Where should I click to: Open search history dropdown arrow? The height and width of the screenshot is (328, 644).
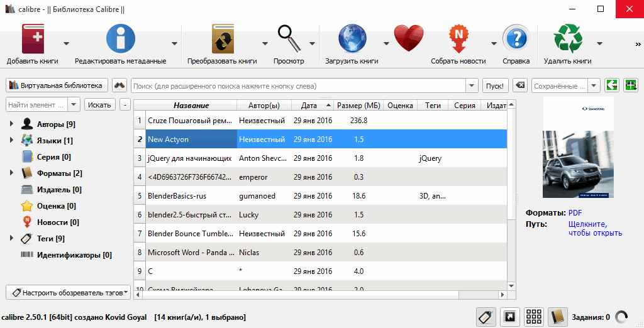(472, 86)
